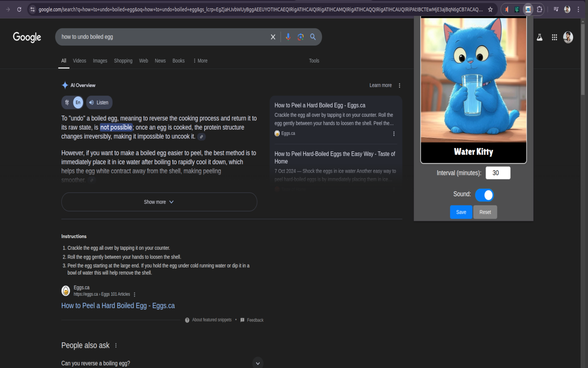
Task: Bookmark this page using the star icon
Action: 490,9
